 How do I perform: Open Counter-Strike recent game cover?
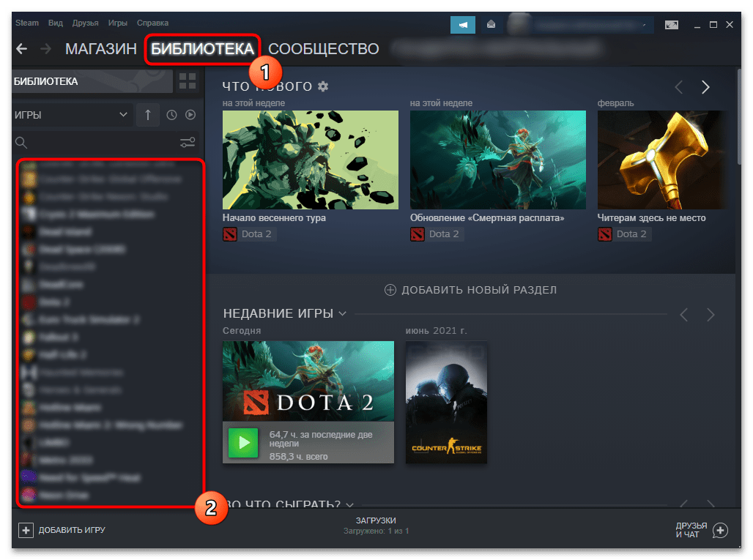(446, 402)
